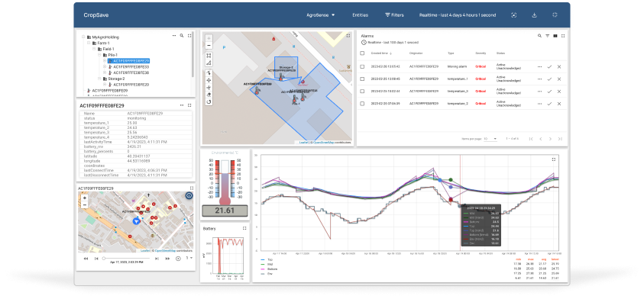This screenshot has height=296, width=644.
Task: Zoom out on the main map
Action: [209, 45]
